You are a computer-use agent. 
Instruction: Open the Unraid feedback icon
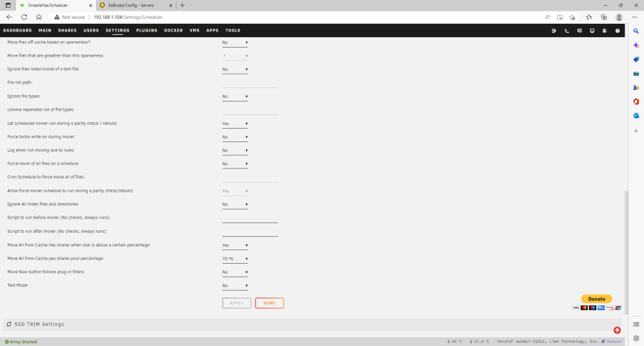click(x=579, y=31)
